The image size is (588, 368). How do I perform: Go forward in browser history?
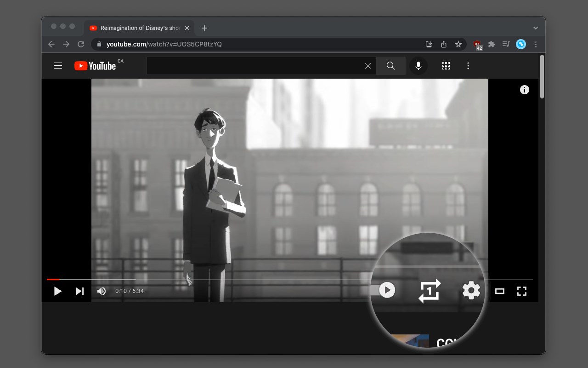66,44
